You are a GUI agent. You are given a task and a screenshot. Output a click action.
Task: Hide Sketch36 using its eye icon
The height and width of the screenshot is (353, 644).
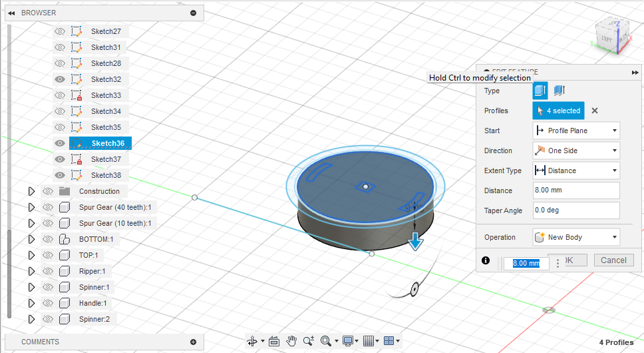(x=60, y=143)
